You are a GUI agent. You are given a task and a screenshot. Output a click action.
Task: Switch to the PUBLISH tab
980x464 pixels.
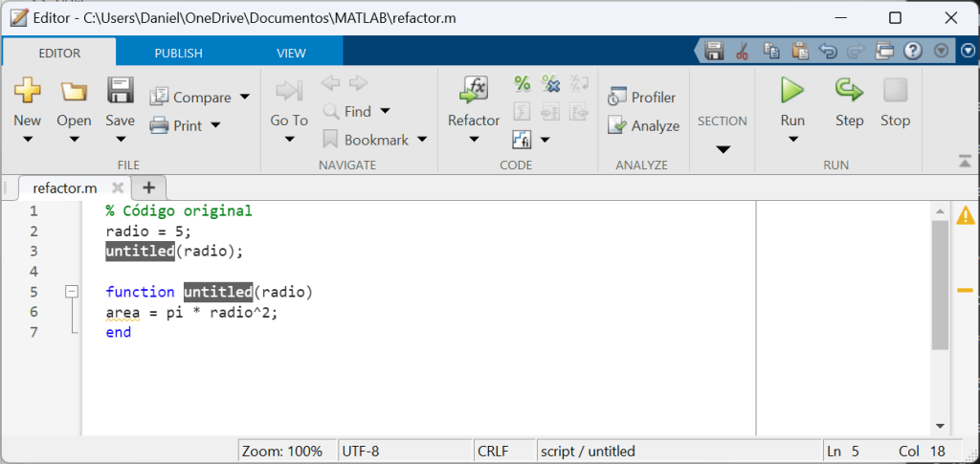click(x=178, y=53)
